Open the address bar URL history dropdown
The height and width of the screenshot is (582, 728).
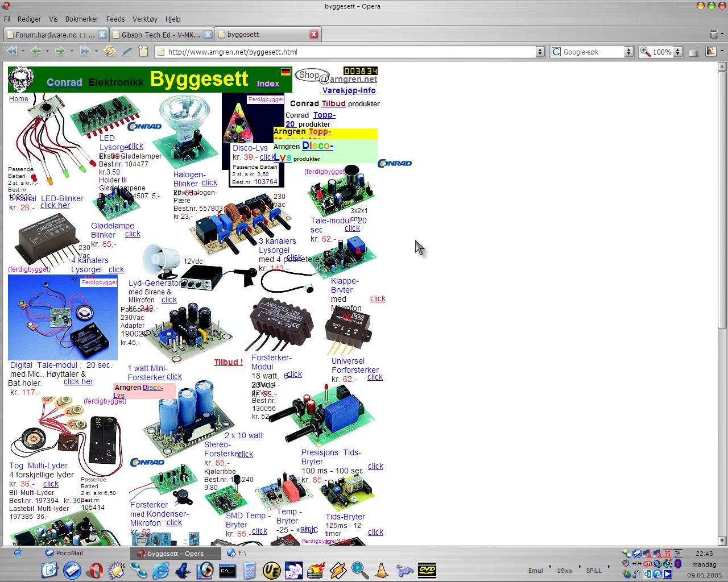[x=540, y=52]
